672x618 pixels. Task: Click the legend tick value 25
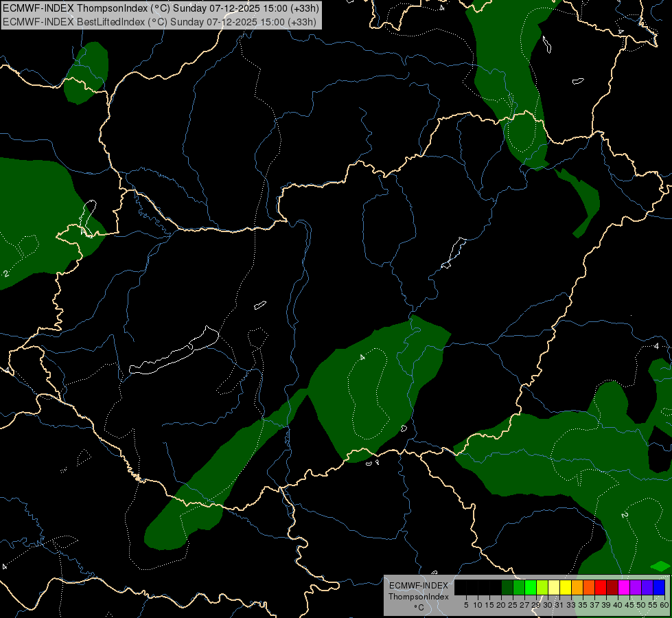[513, 605]
